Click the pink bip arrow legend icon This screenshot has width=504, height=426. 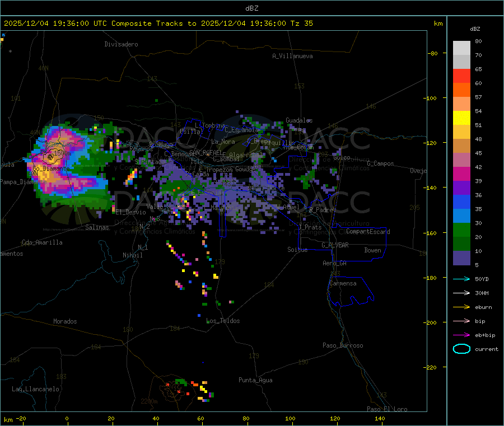tap(461, 321)
